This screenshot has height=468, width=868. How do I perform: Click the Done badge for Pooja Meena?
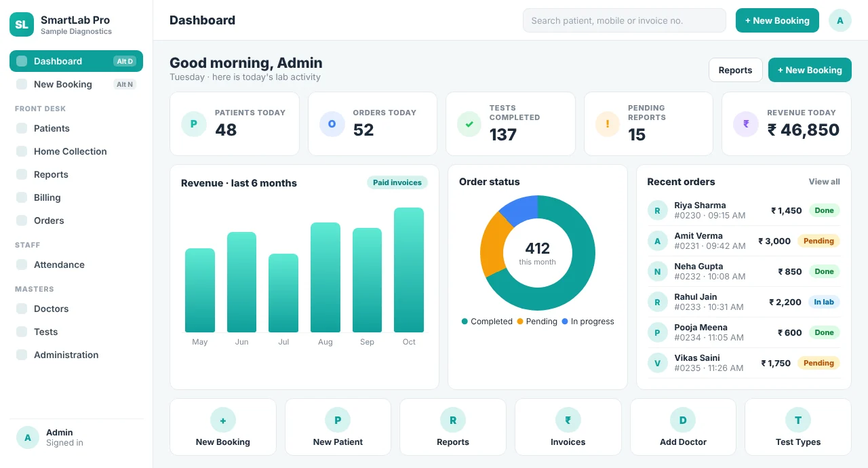[x=824, y=332]
